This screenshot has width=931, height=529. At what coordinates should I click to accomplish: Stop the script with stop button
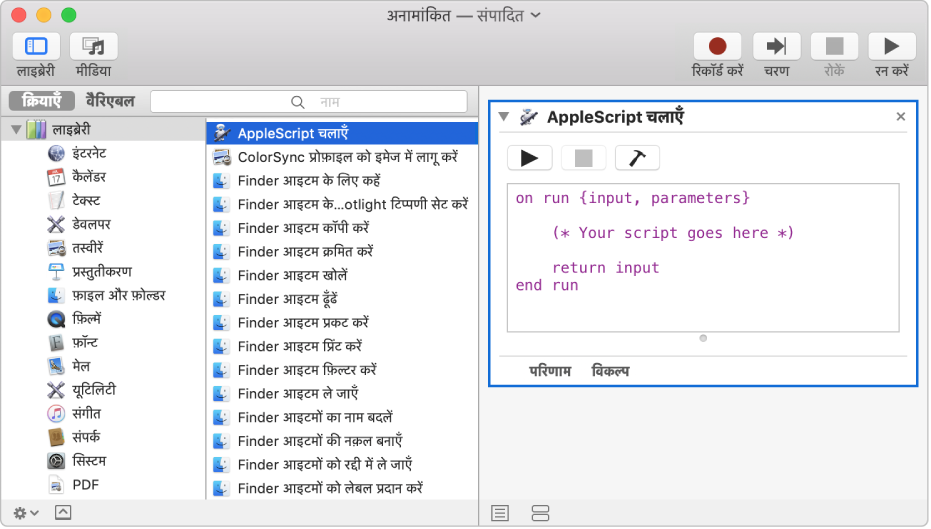pos(584,158)
